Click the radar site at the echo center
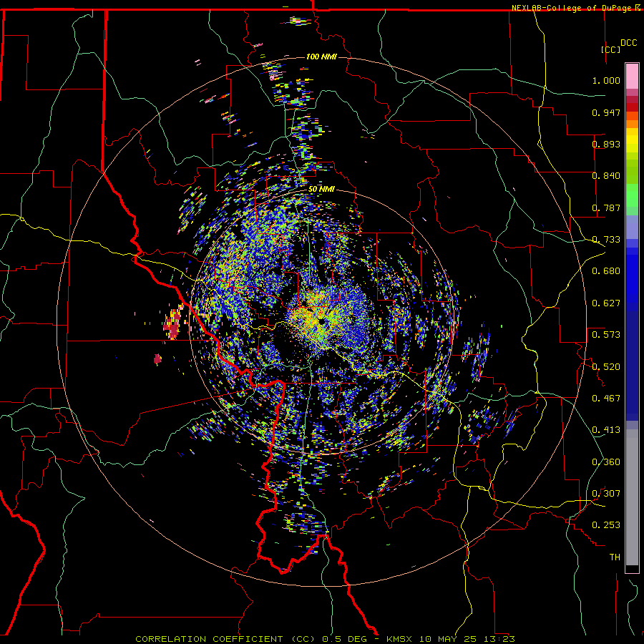 point(321,321)
